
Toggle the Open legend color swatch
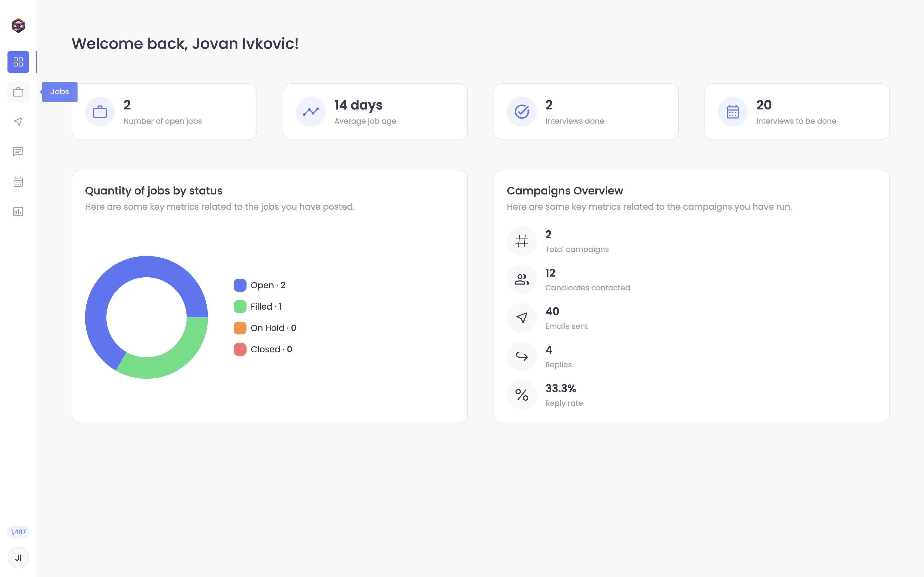coord(240,285)
